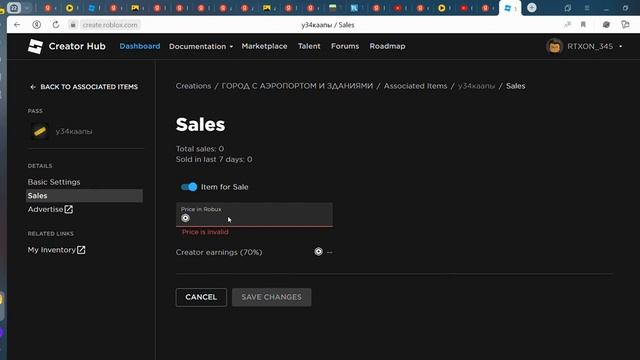
Task: Click the ГОРОД С АЭРОПОРТОМ И ЗДАНИЯМИ breadcrumb
Action: point(297,86)
